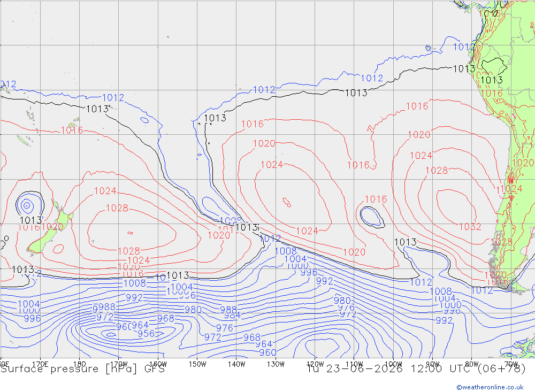Click the 988 isobar label near 140W
The height and width of the screenshot is (392, 535).
coord(228,310)
